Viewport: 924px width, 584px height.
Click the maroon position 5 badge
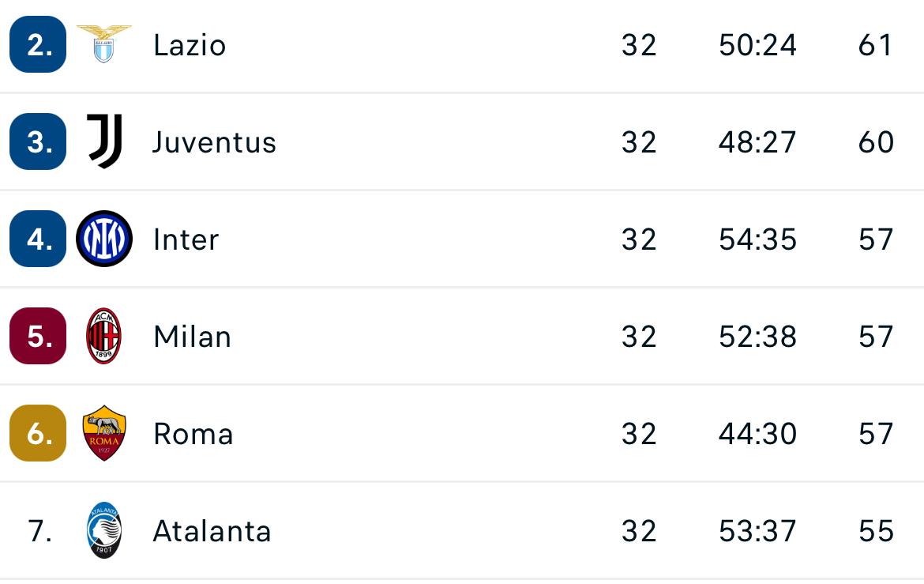pyautogui.click(x=38, y=337)
